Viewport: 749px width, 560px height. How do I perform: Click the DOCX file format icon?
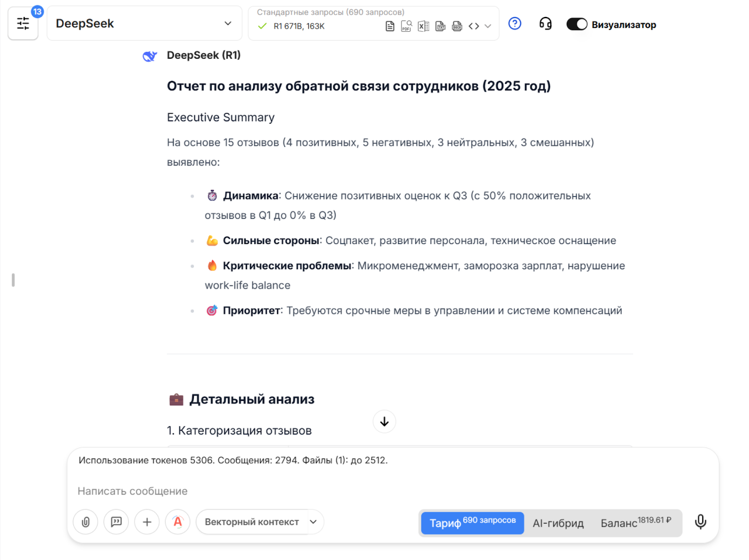click(457, 26)
